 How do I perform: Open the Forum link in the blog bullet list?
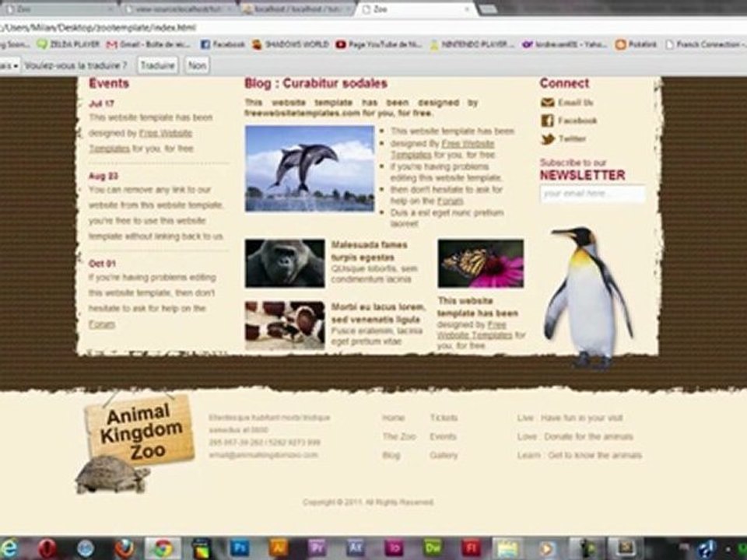point(451,201)
